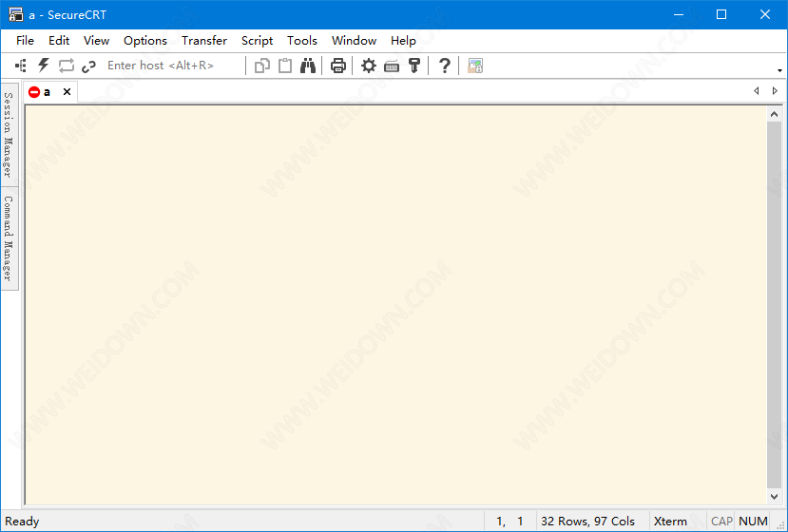
Task: Click the SecureCRT title bar app icon
Action: (x=16, y=14)
